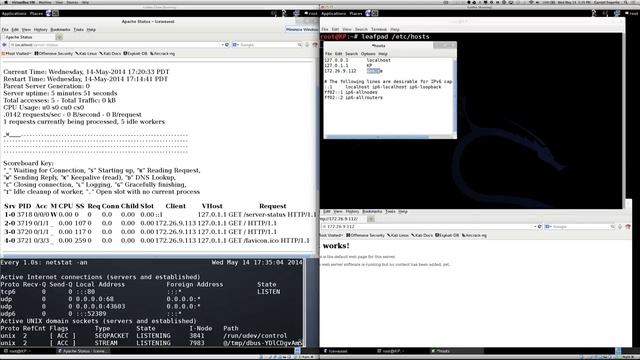This screenshot has height=360, width=640.
Task: Open Exploit-DB bookmark in left browser
Action: [x=135, y=53]
